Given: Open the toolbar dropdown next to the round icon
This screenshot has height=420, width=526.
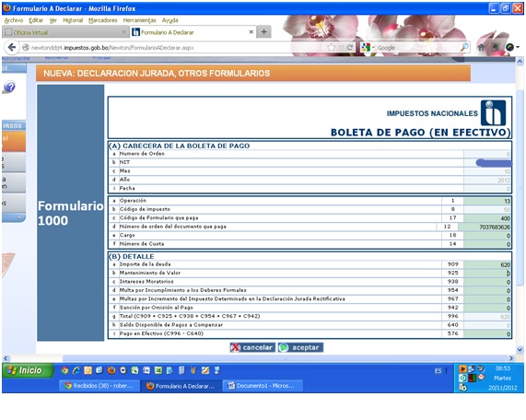Looking at the screenshot, I should pos(518,47).
